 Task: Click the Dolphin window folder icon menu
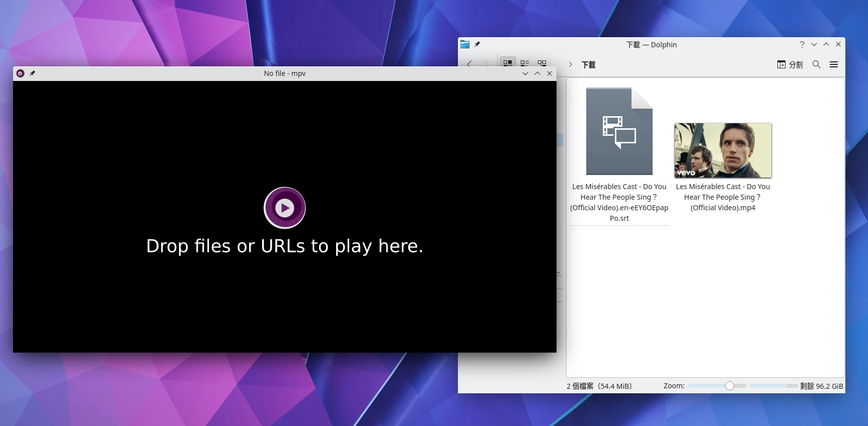point(465,44)
